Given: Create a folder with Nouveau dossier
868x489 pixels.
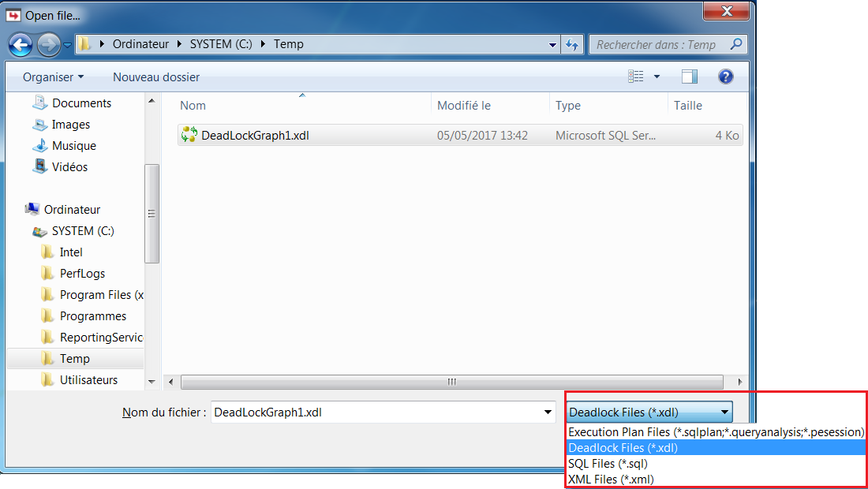Looking at the screenshot, I should 156,77.
